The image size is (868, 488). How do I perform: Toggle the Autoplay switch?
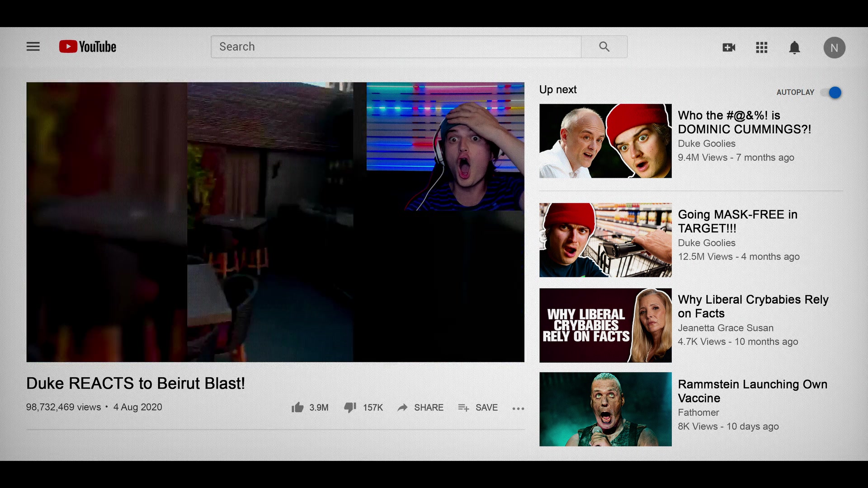[x=832, y=93]
